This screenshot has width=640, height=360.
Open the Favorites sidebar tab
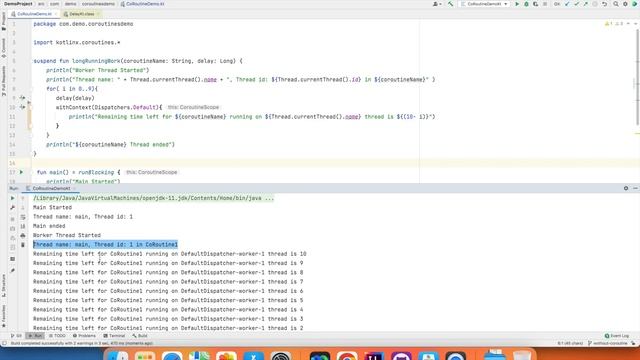pos(4,316)
